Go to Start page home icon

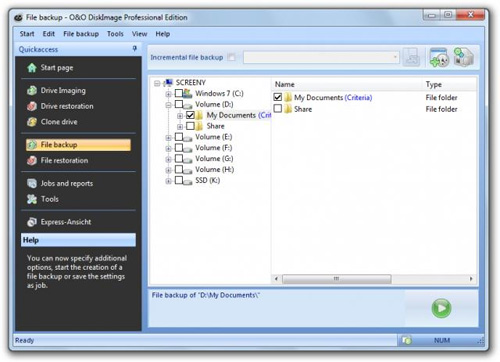click(x=32, y=68)
